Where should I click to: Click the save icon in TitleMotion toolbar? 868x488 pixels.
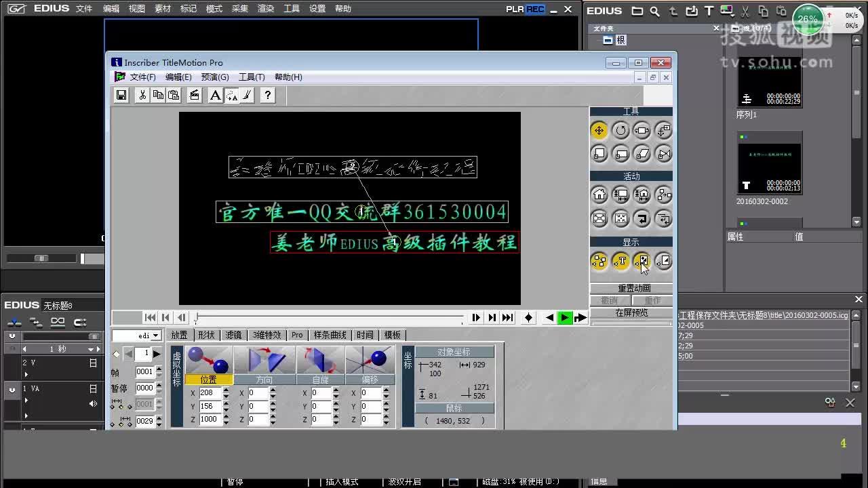coord(121,96)
